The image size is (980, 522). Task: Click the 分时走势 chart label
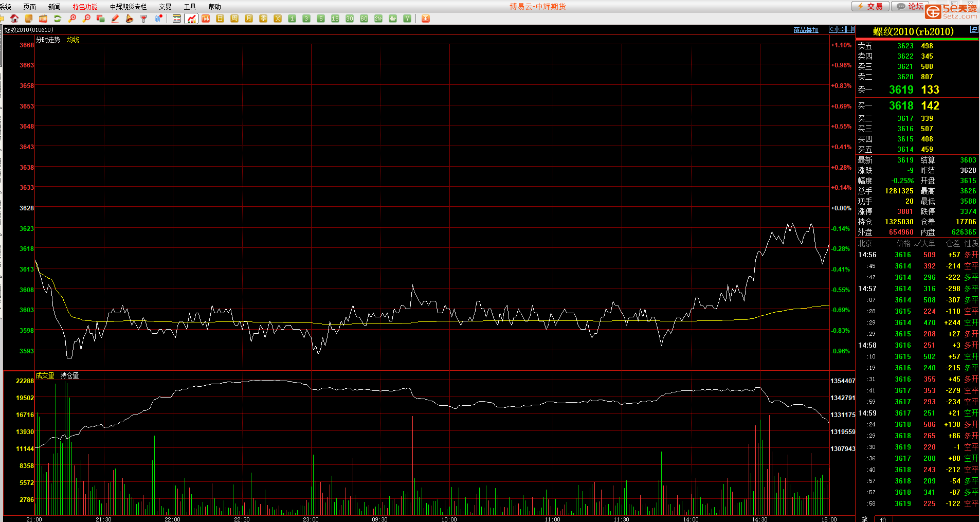click(x=48, y=40)
